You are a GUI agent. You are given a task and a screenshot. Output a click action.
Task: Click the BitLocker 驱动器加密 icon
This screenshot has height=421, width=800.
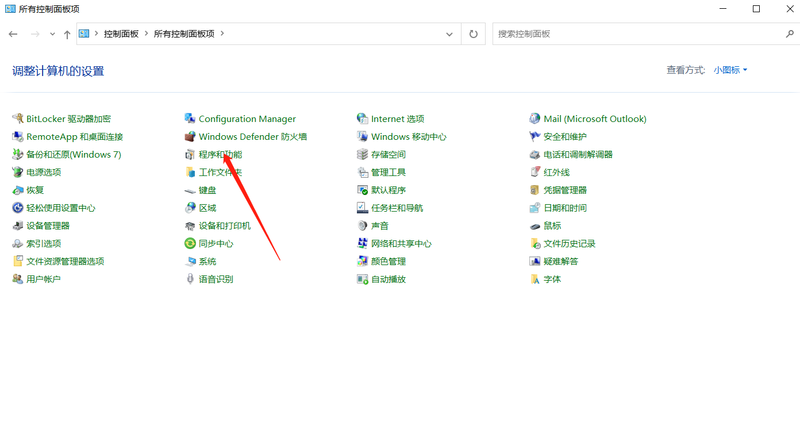point(17,119)
